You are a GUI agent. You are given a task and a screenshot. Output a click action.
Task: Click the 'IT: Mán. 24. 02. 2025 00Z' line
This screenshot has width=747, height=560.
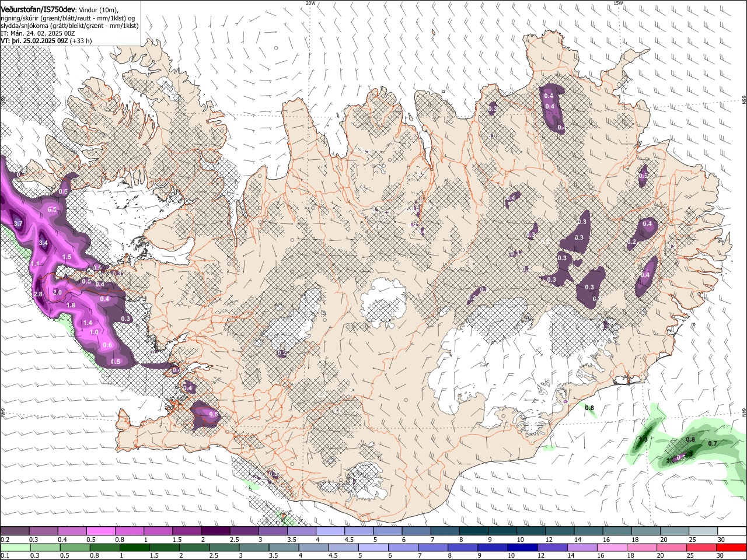tap(38, 33)
